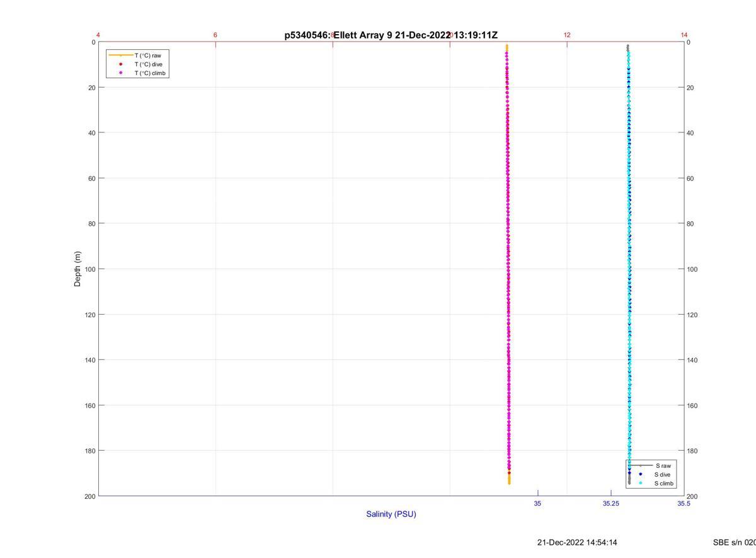Select the 'S raw' legend entry

[663, 465]
